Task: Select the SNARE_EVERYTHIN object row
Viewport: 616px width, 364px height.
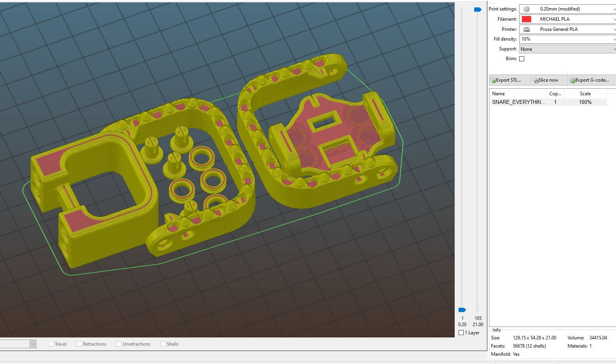Action: click(548, 102)
